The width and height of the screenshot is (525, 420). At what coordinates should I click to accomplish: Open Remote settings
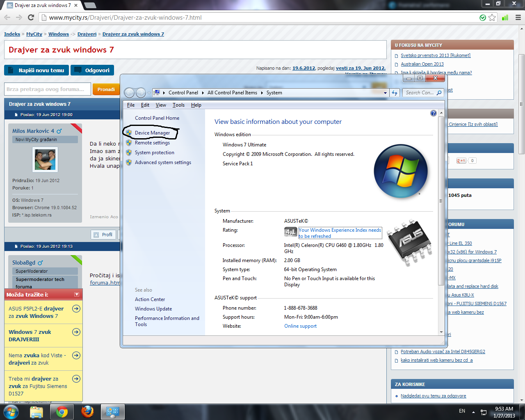(x=152, y=143)
